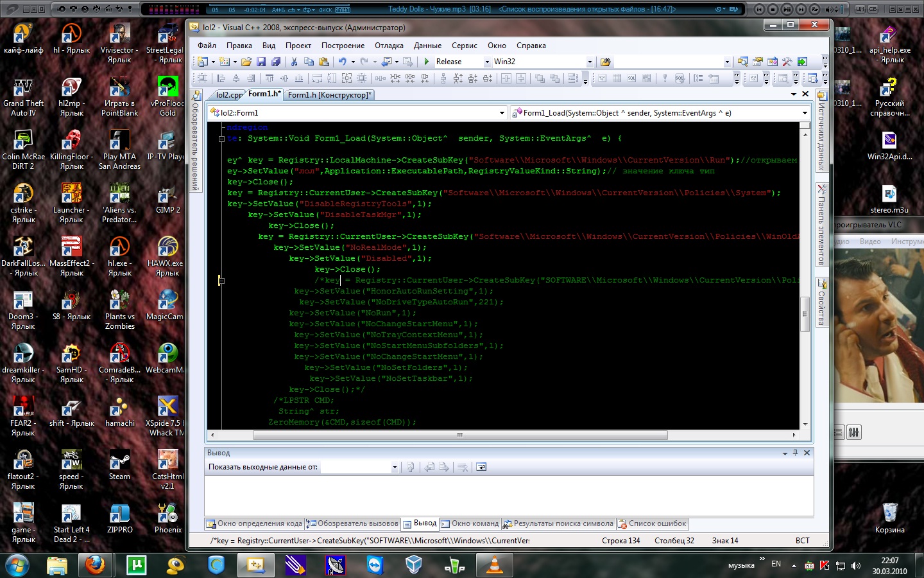
Task: Open the Окно определения кода tab
Action: pyautogui.click(x=254, y=524)
